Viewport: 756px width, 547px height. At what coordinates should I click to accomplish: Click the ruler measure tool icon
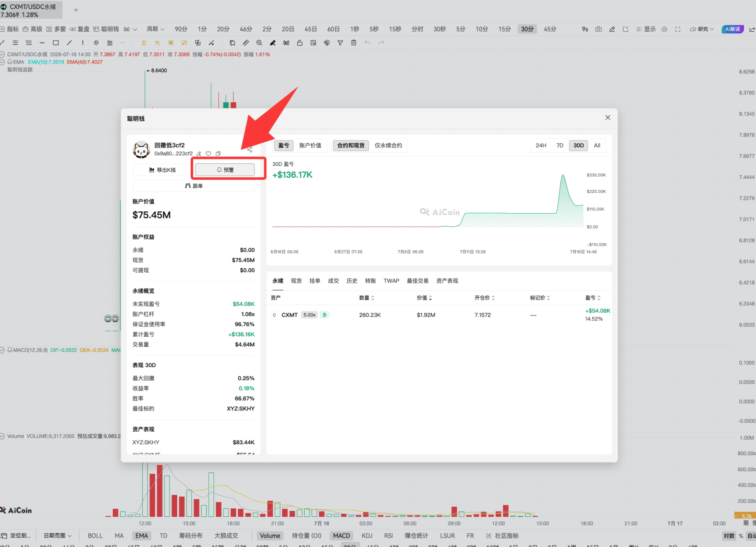tap(246, 43)
